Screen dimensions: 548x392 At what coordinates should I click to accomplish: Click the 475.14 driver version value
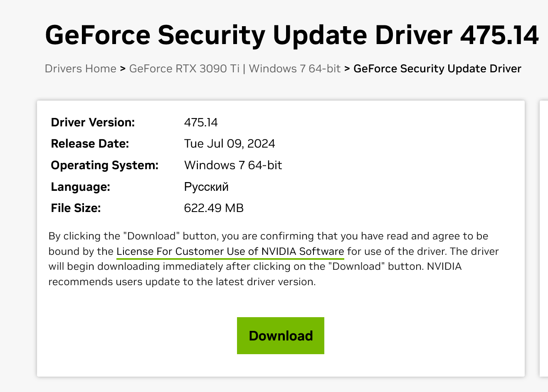pyautogui.click(x=201, y=122)
